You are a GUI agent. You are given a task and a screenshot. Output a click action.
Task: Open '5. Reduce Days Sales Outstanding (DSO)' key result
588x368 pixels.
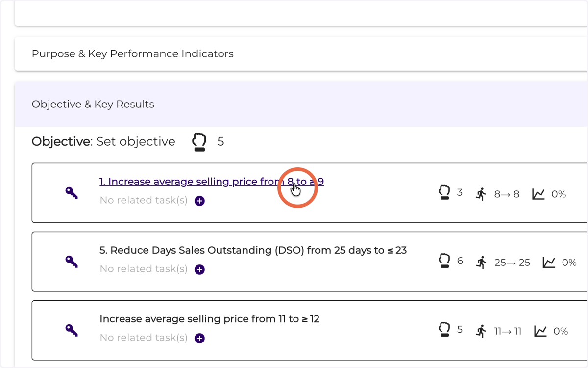[x=253, y=250]
